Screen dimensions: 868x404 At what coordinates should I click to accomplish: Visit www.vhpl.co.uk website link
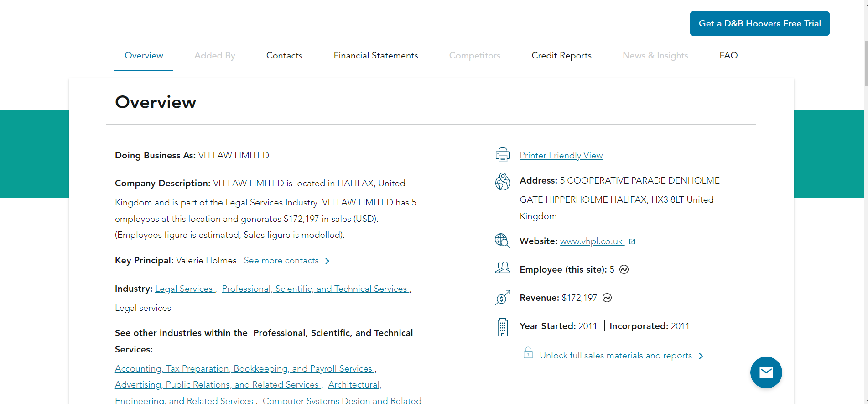592,241
